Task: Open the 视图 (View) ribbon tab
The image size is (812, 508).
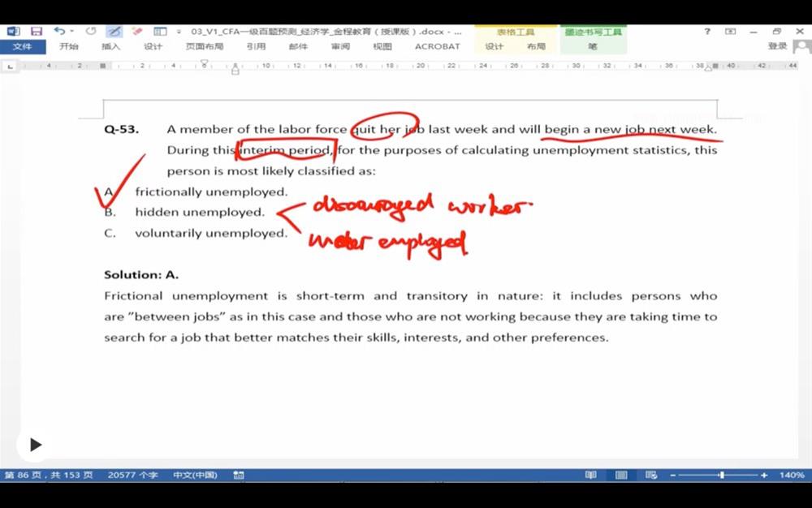Action: 382,46
